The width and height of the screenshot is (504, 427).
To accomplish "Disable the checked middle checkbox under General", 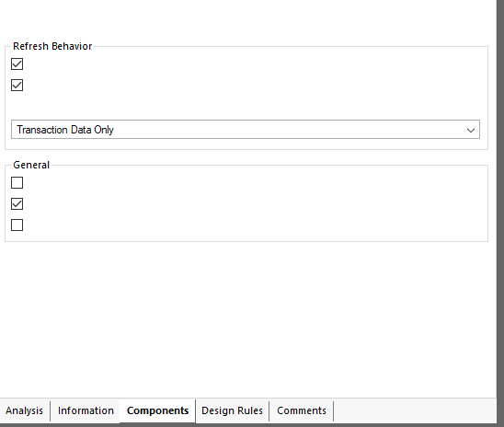I will pyautogui.click(x=17, y=204).
